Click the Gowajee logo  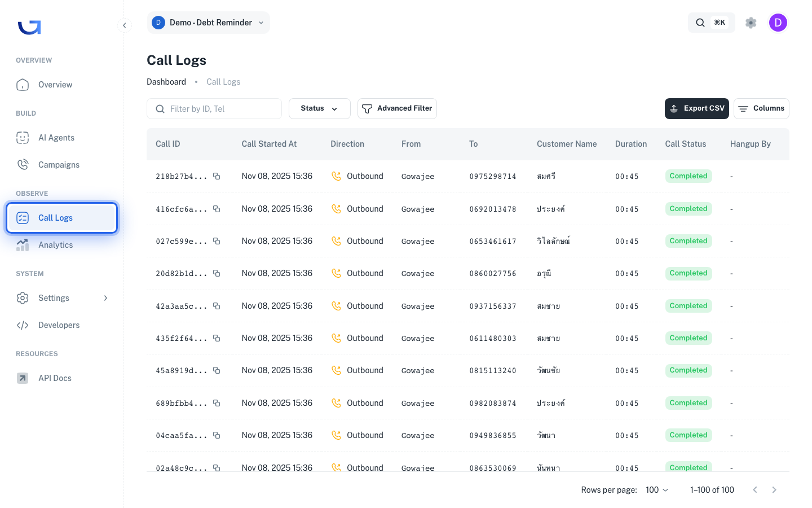point(29,27)
